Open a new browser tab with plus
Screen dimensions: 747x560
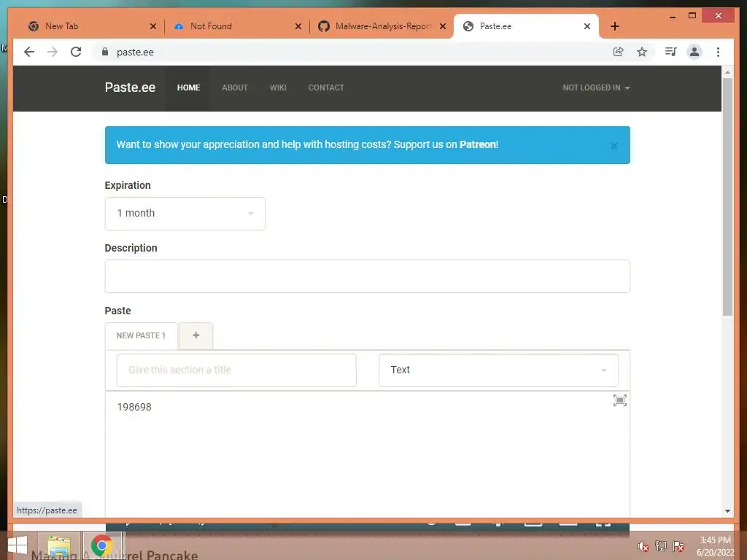point(615,26)
